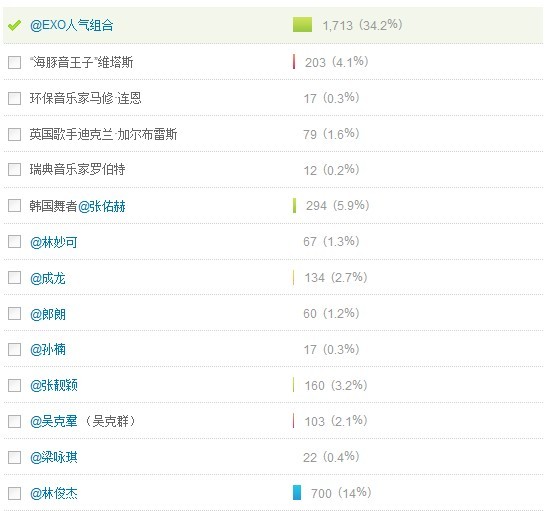The image size is (557, 511).
Task: Follow the @张靓颖 link
Action: tap(54, 385)
